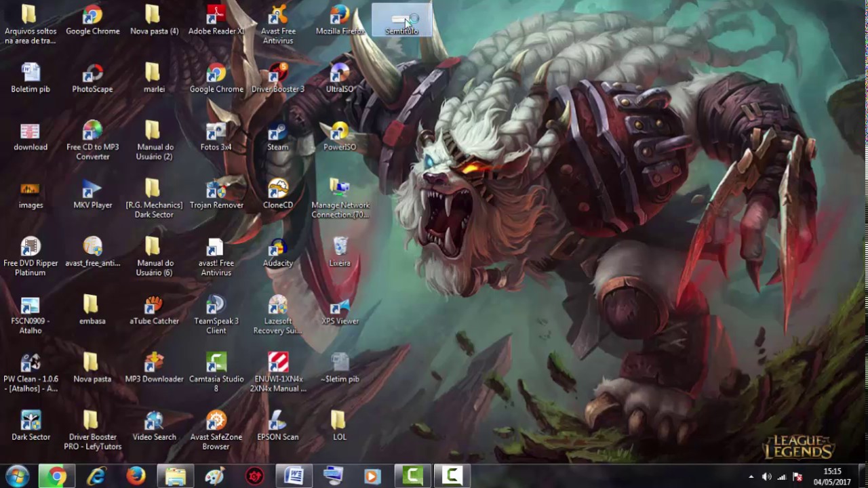Screen dimensions: 868x488
Task: Open PW Clean 1.0.6 shortcut
Action: 31,372
